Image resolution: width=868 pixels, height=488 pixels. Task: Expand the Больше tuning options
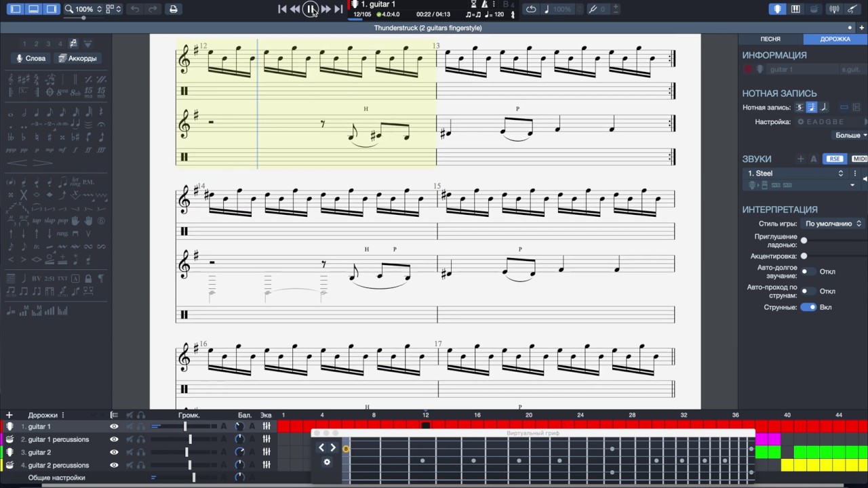point(851,135)
